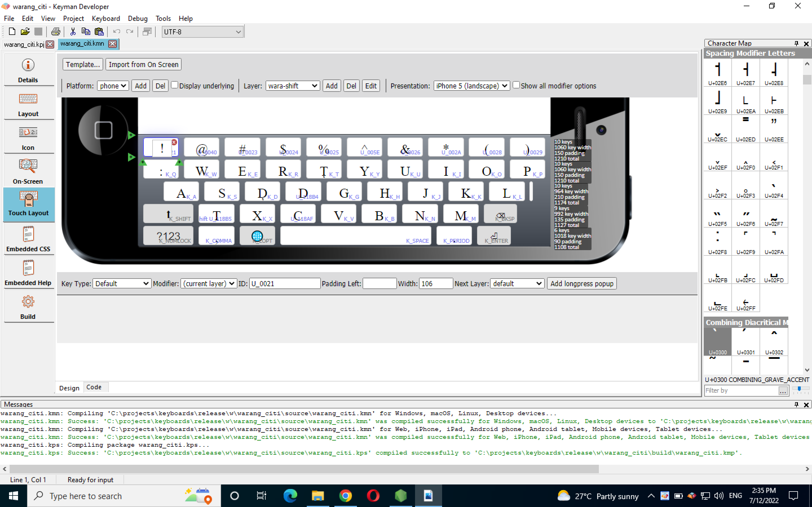Image resolution: width=812 pixels, height=507 pixels.
Task: Open the Platform dropdown
Action: [113, 86]
